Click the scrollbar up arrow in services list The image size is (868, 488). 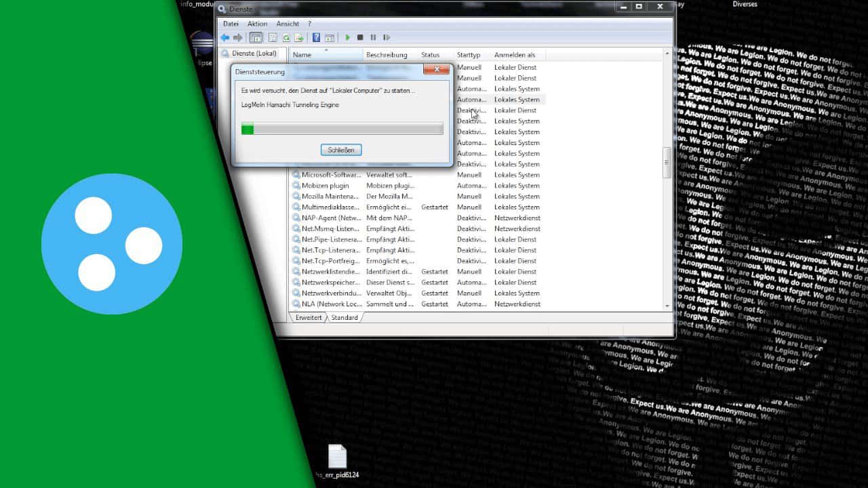tap(667, 54)
